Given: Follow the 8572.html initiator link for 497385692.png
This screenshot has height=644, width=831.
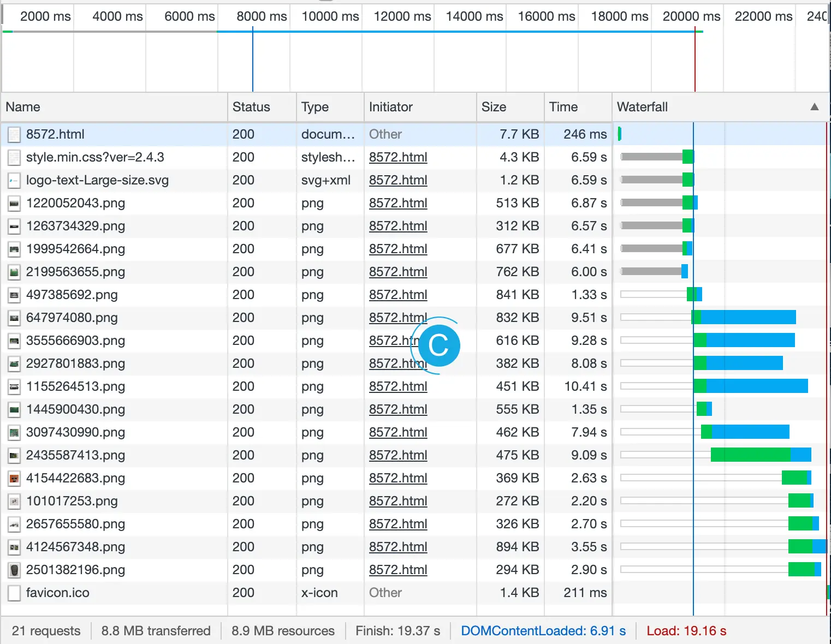Looking at the screenshot, I should pos(398,295).
